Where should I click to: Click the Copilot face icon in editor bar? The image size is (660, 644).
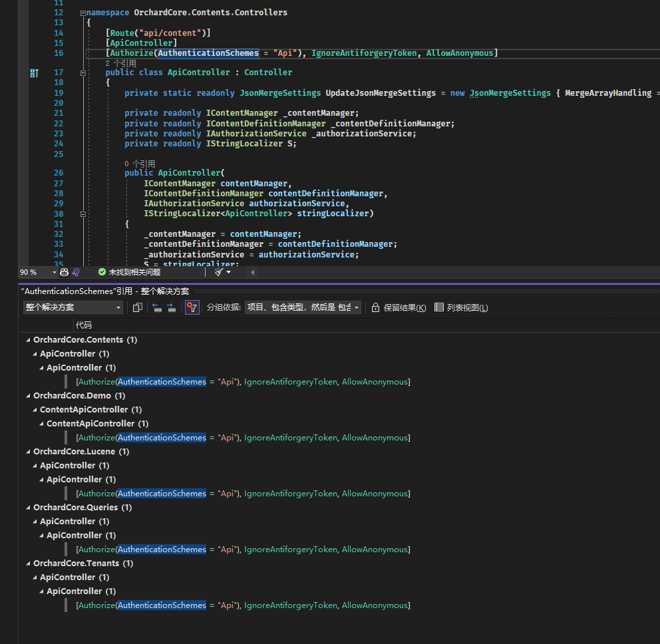click(x=64, y=272)
